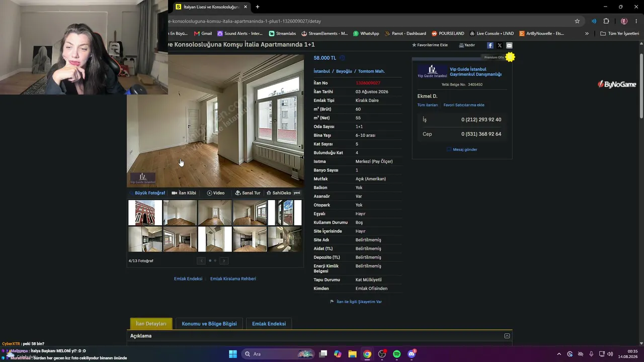Viewport: 644px width, 362px height.
Task: Click Mesaj gönder to message agent
Action: (x=462, y=149)
